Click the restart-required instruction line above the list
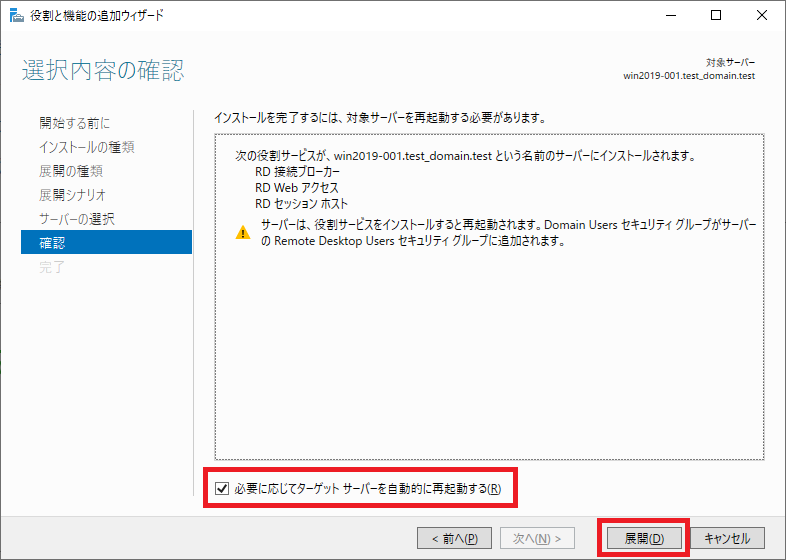The image size is (786, 560). [x=379, y=118]
